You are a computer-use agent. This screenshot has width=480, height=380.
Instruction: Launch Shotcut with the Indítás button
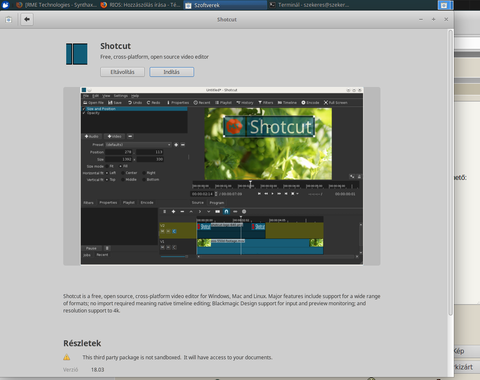click(x=171, y=72)
